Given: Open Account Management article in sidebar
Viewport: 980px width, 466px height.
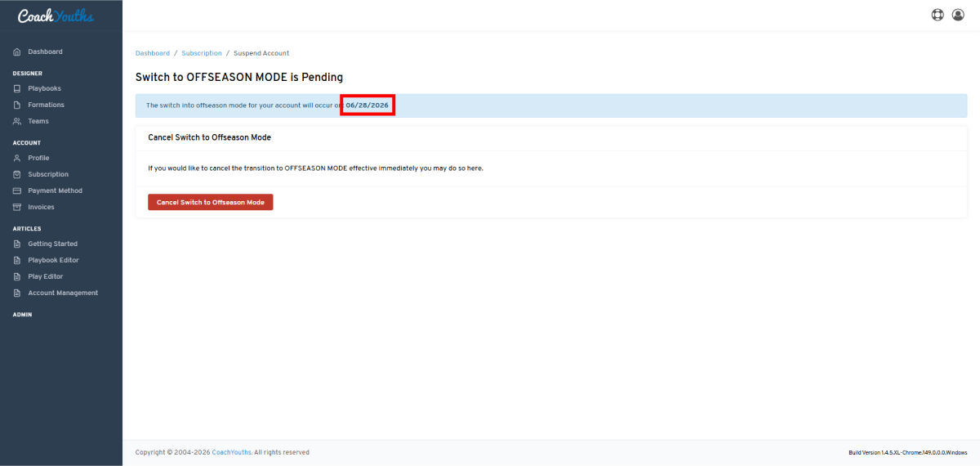Looking at the screenshot, I should click(61, 293).
